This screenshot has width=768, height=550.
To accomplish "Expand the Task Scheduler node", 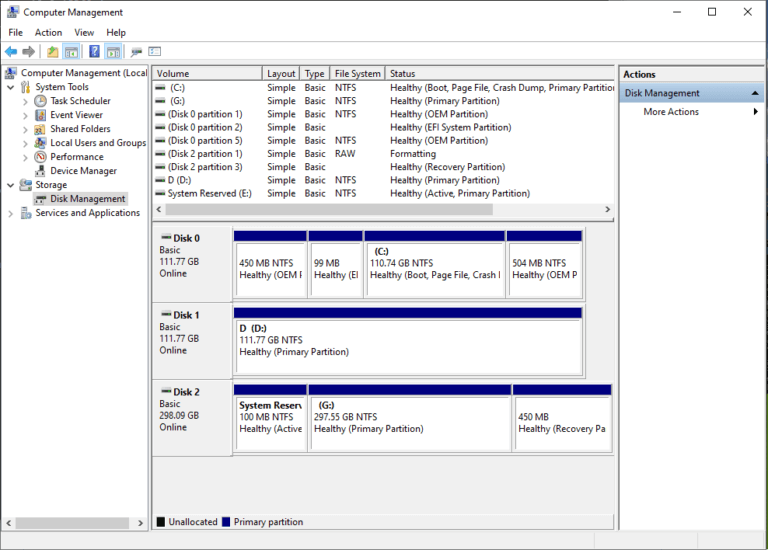I will (x=25, y=101).
